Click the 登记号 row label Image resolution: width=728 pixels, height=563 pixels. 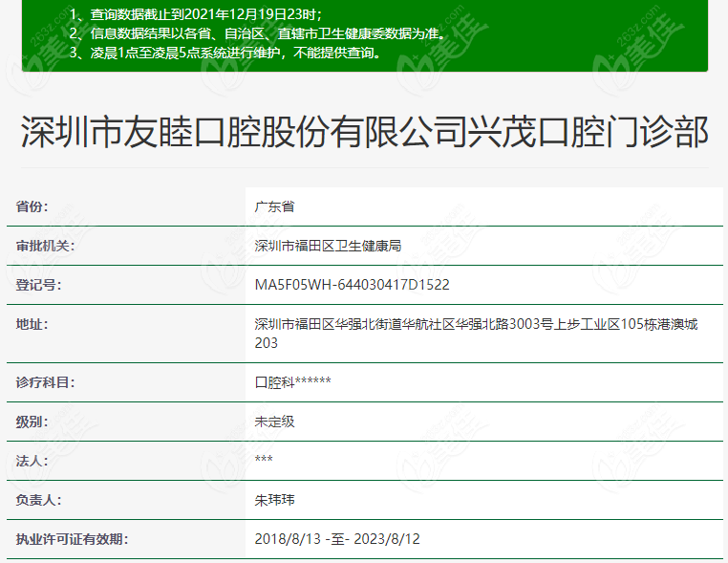tap(38, 285)
